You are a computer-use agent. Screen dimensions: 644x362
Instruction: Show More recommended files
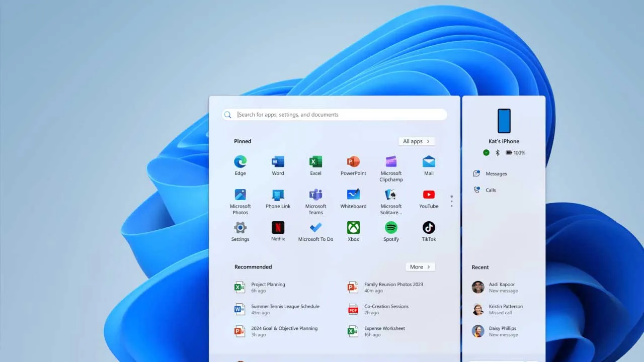click(x=420, y=267)
